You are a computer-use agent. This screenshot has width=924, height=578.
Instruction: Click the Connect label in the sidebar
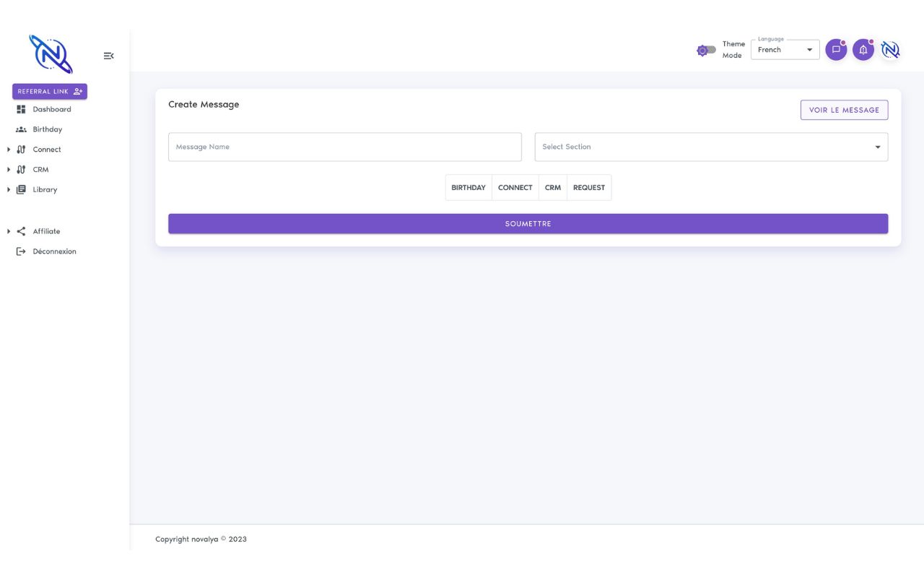point(47,150)
